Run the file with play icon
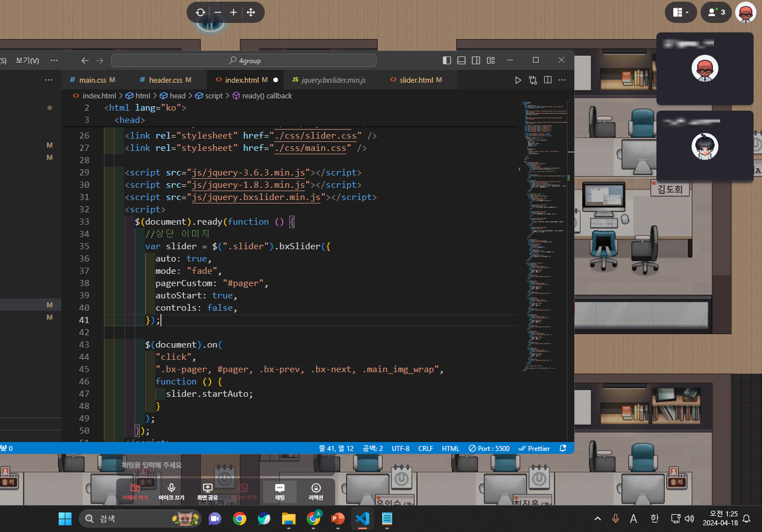The image size is (762, 532). pyautogui.click(x=518, y=80)
